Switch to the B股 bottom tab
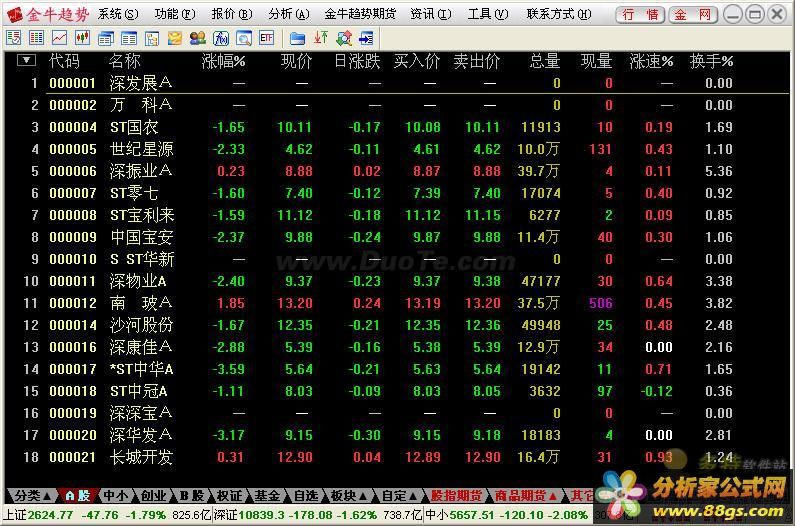Image resolution: width=795 pixels, height=526 pixels. (x=192, y=495)
